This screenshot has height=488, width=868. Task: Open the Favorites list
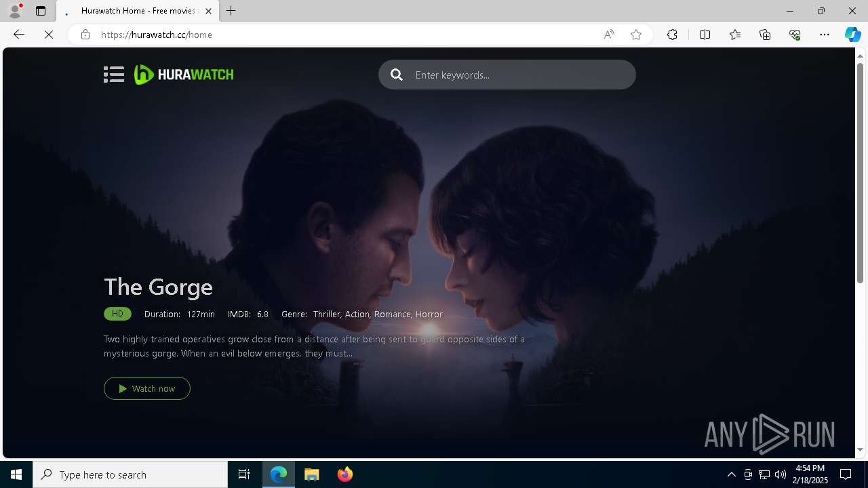(x=735, y=35)
